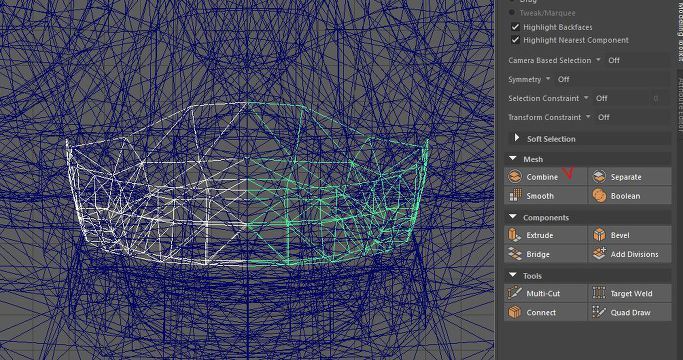The height and width of the screenshot is (360, 683).
Task: Collapse the Tools section
Action: click(513, 275)
